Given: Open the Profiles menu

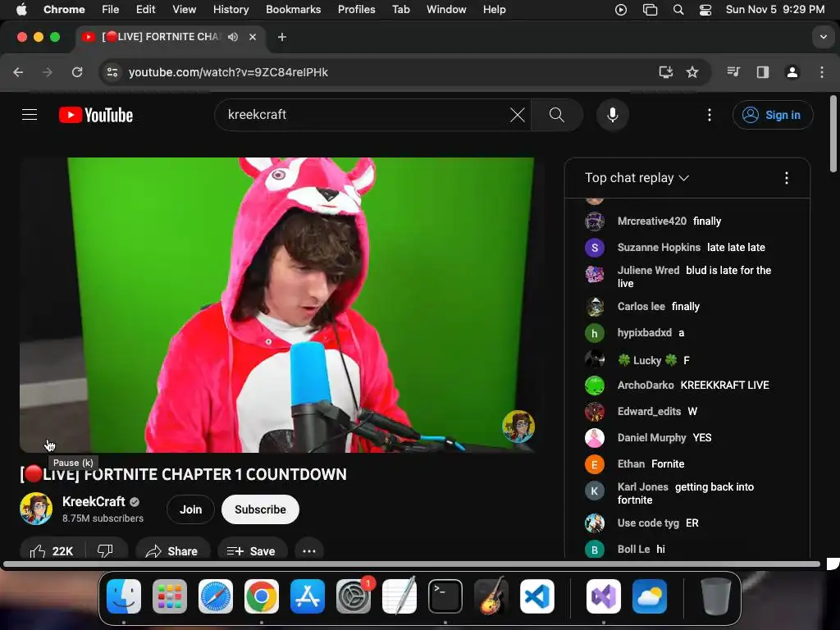Looking at the screenshot, I should tap(356, 9).
